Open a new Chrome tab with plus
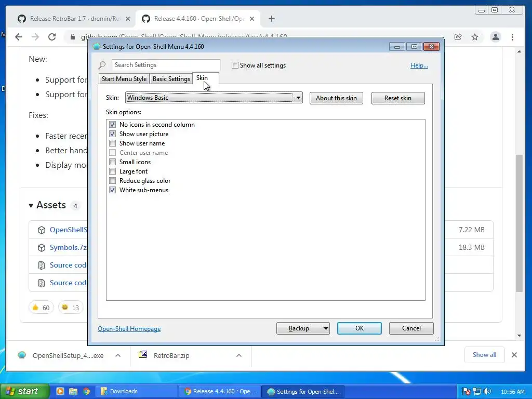 tap(271, 19)
